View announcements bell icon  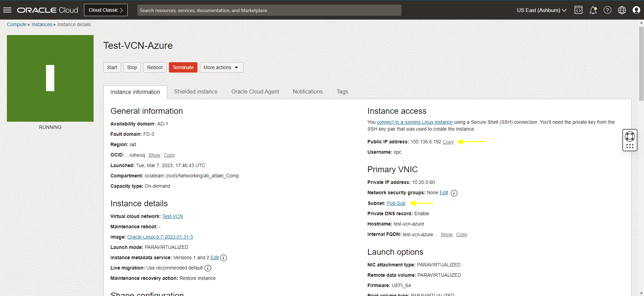tap(593, 10)
